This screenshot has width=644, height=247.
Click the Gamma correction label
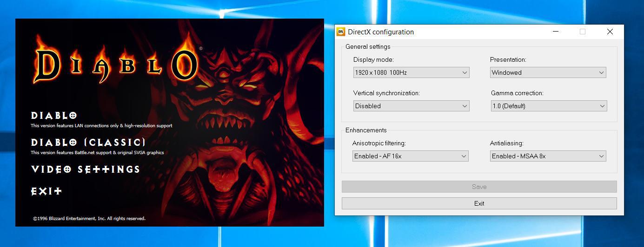517,93
